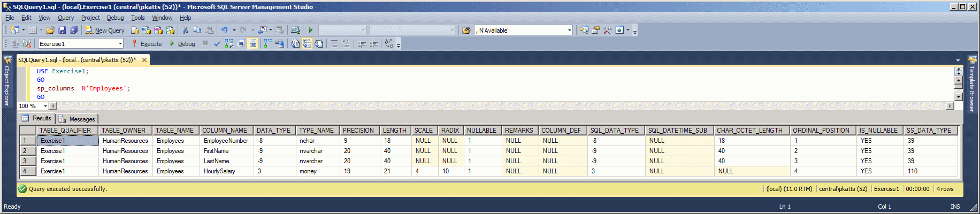Viewport: 980px width, 214px height.
Task: Open the File menu
Action: 10,18
